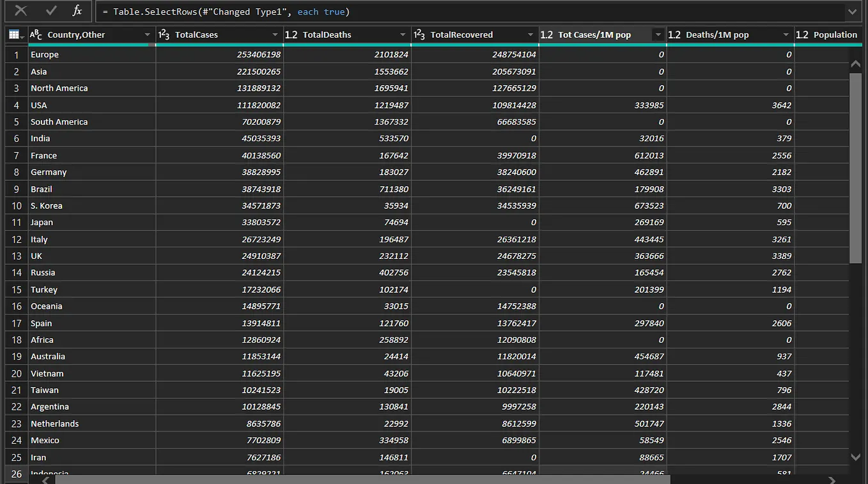Click the decimal icon on Population column
868x484 pixels.
point(802,35)
